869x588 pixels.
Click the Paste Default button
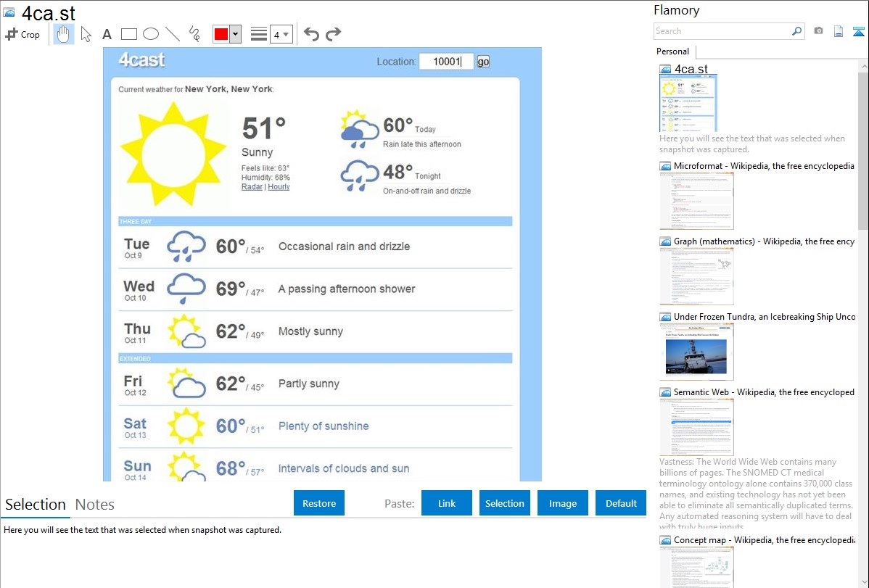[621, 503]
